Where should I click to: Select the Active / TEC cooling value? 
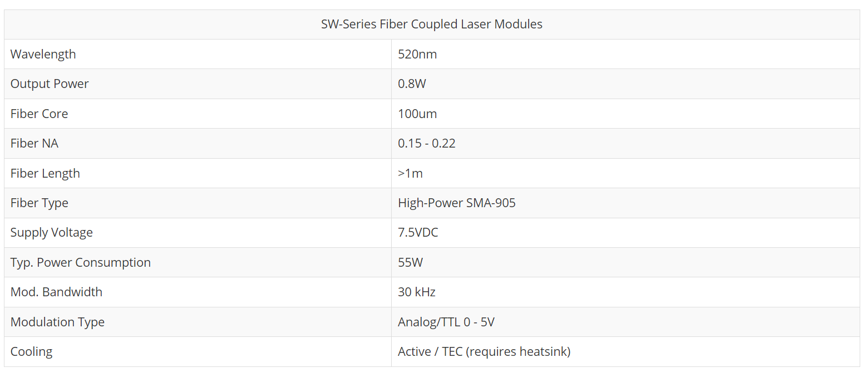[x=484, y=352]
